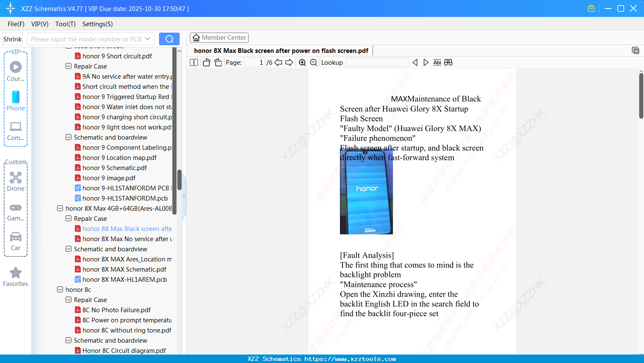Viewport: 644px width, 363px height.
Task: Collapse honor 9 Repair Case folder
Action: point(69,66)
